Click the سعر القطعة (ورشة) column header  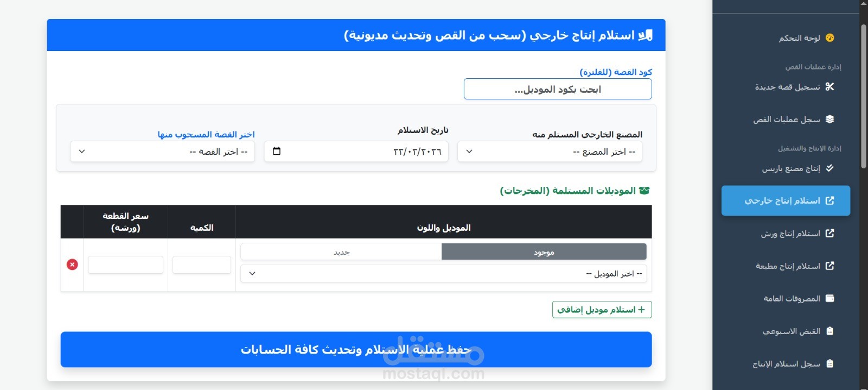pyautogui.click(x=125, y=222)
